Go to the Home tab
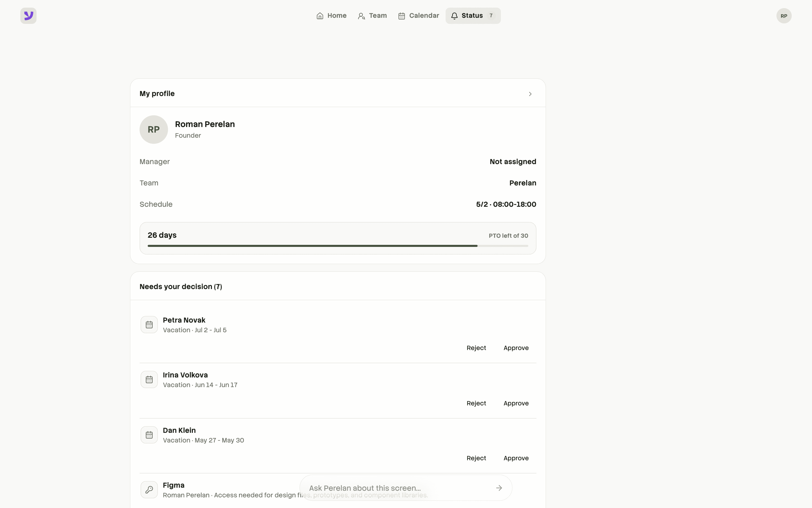Viewport: 812px width, 508px height. [331, 16]
